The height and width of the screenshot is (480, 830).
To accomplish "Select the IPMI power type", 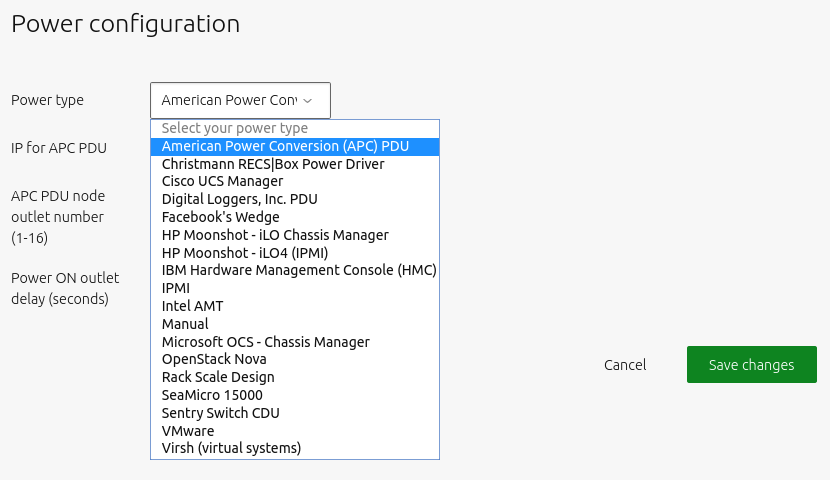I will point(176,288).
